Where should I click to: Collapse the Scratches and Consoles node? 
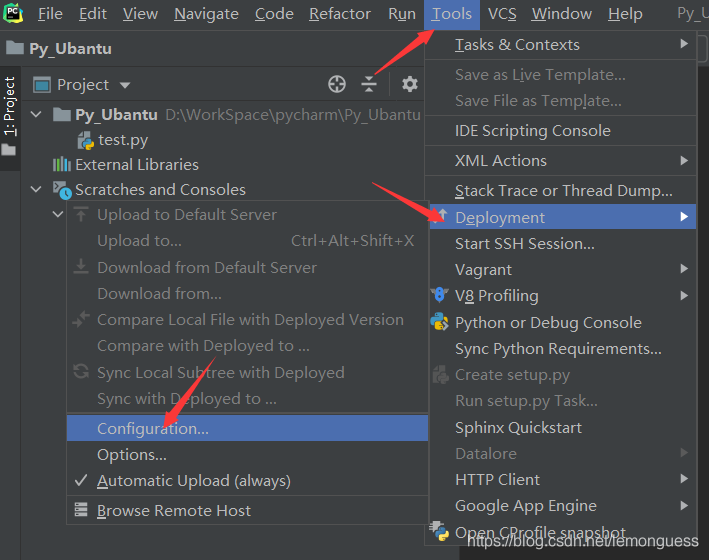coord(37,190)
